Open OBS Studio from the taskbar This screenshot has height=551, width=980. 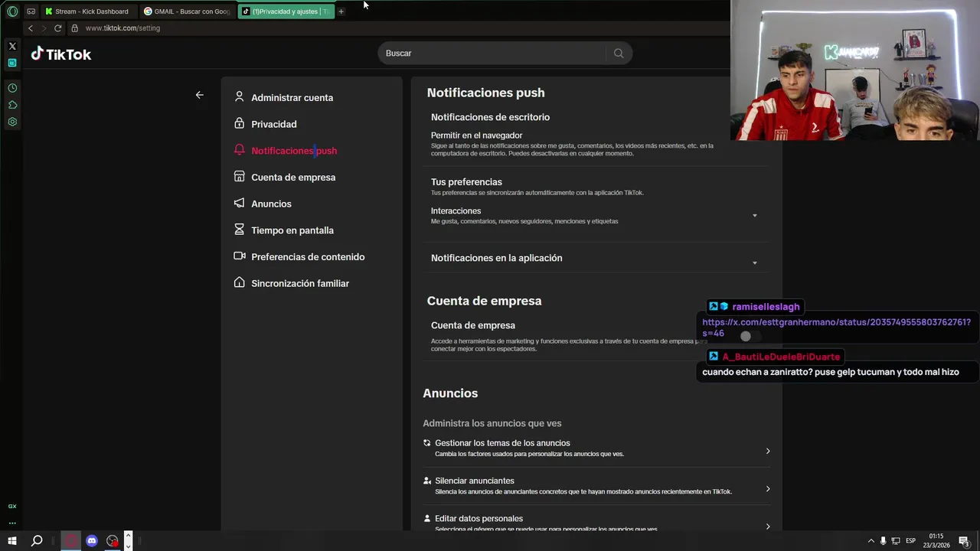point(113,541)
